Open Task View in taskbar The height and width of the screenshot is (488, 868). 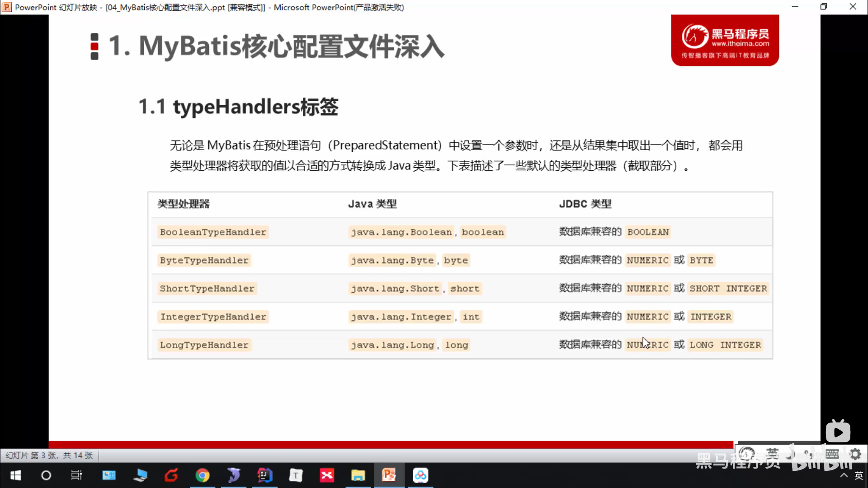pyautogui.click(x=77, y=475)
